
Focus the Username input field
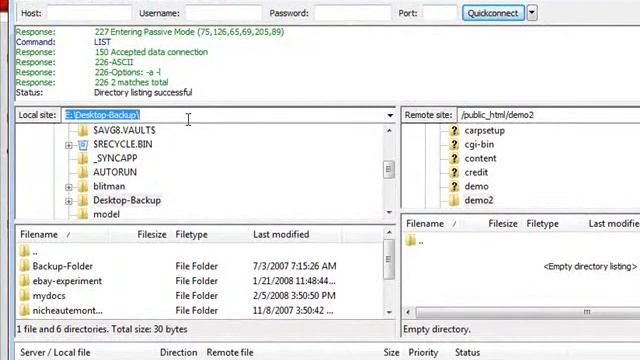223,13
